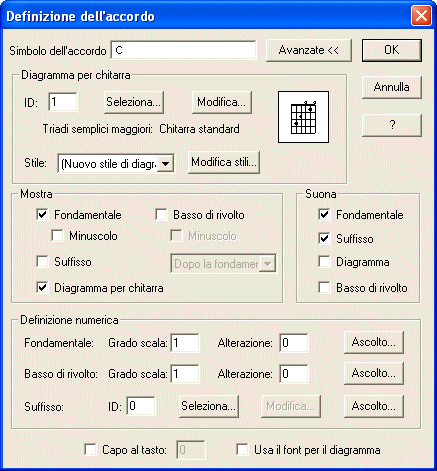Screen dimensions: 437x471
Task: Enable the Capo al tasto checkbox
Action: 90,450
